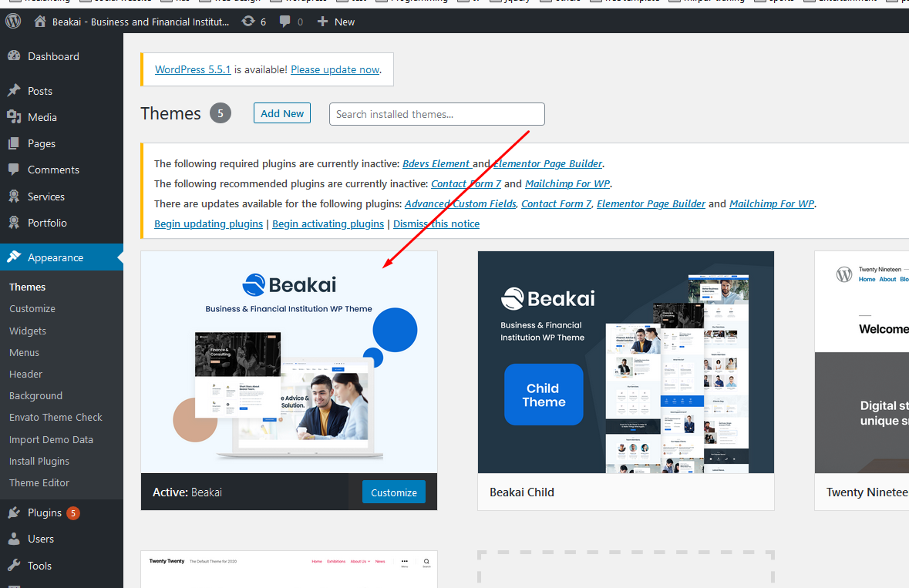Click the Pages icon in sidebar
The image size is (909, 588).
click(x=14, y=143)
